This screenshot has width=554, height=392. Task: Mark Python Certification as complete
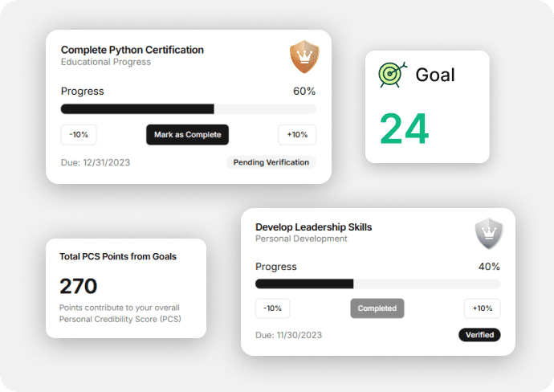coord(187,135)
